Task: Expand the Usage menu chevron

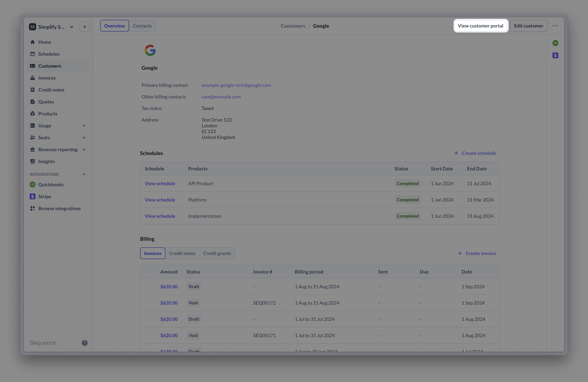Action: point(84,126)
